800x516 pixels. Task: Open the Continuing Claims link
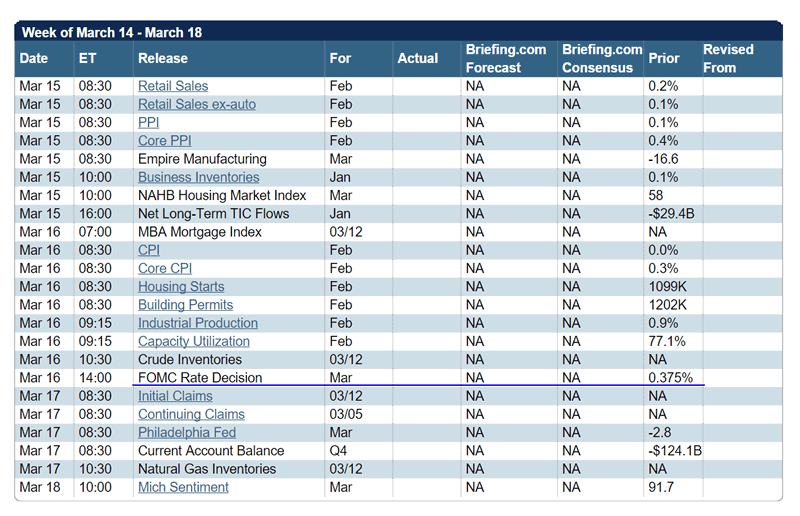191,414
